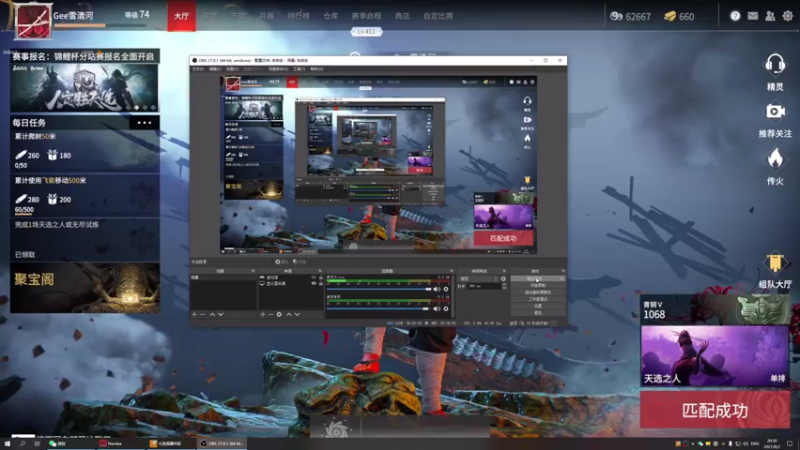Open the friends list icon
This screenshot has height=450, width=800.
[770, 16]
